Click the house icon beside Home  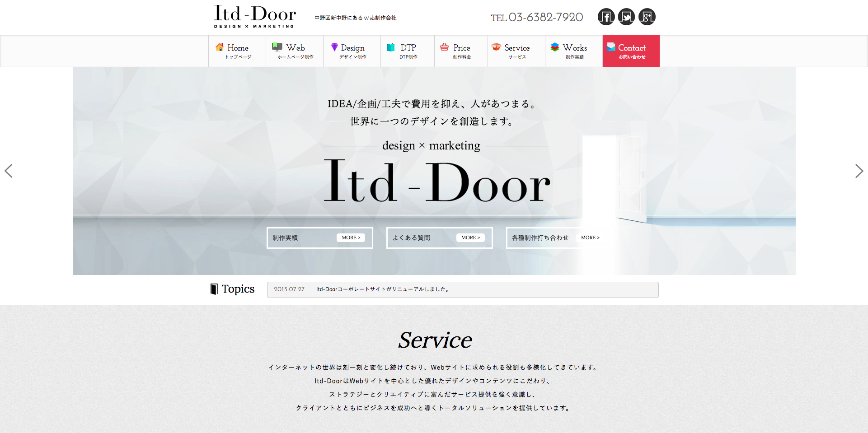click(x=220, y=47)
